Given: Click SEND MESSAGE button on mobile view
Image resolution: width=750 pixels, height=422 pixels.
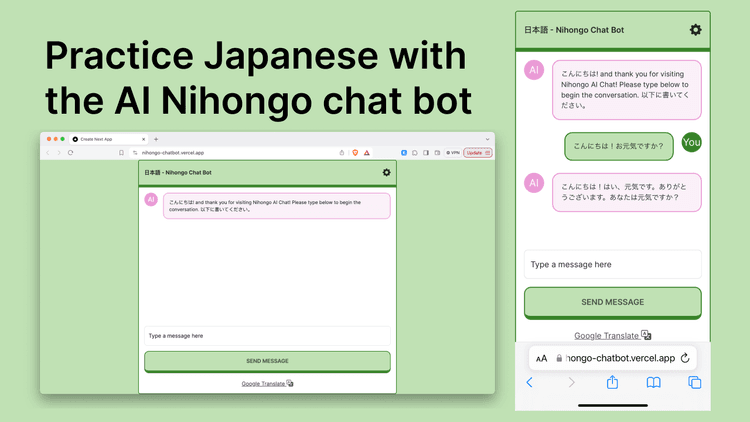Looking at the screenshot, I should (x=613, y=302).
